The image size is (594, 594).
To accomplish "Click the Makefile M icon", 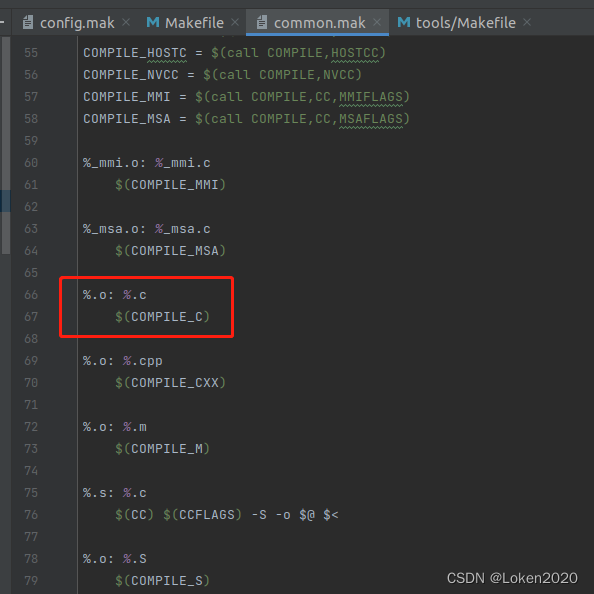I will pyautogui.click(x=153, y=22).
